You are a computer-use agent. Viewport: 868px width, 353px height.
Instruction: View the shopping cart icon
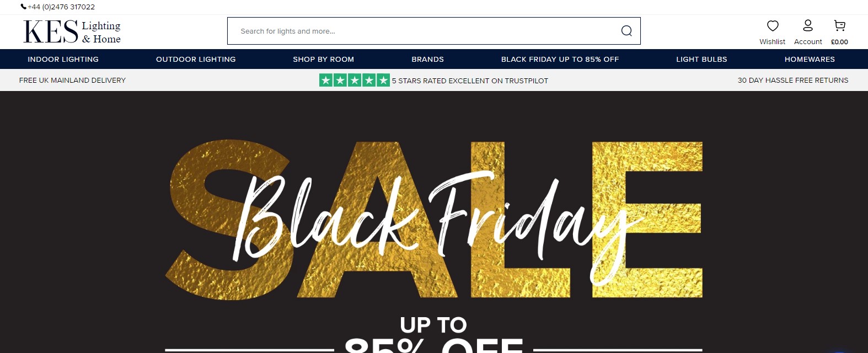[x=839, y=25]
